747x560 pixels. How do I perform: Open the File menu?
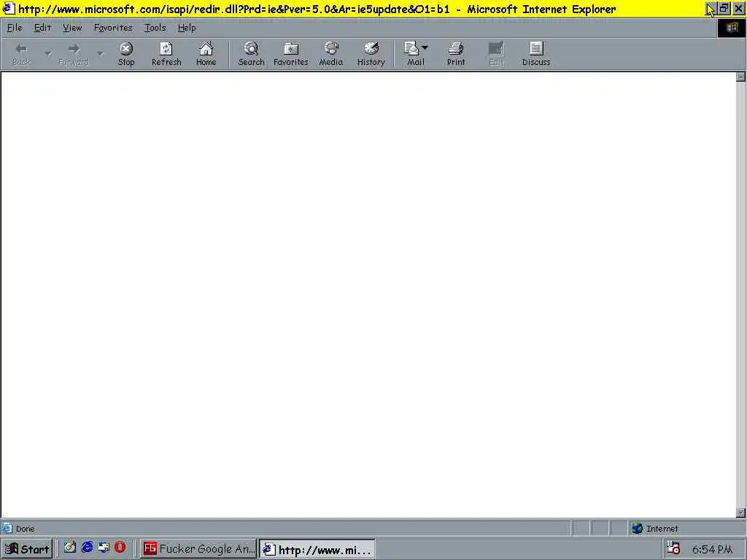pyautogui.click(x=15, y=28)
